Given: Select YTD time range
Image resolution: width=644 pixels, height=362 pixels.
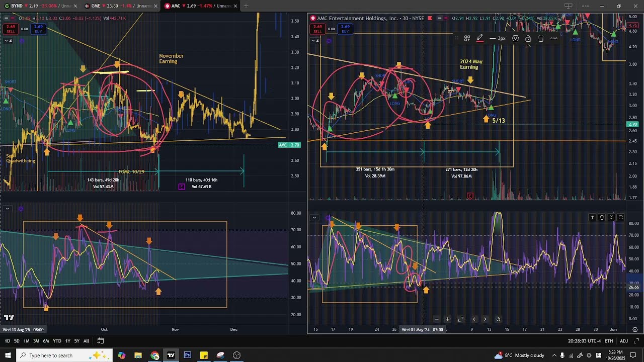Looking at the screenshot, I should tap(57, 341).
